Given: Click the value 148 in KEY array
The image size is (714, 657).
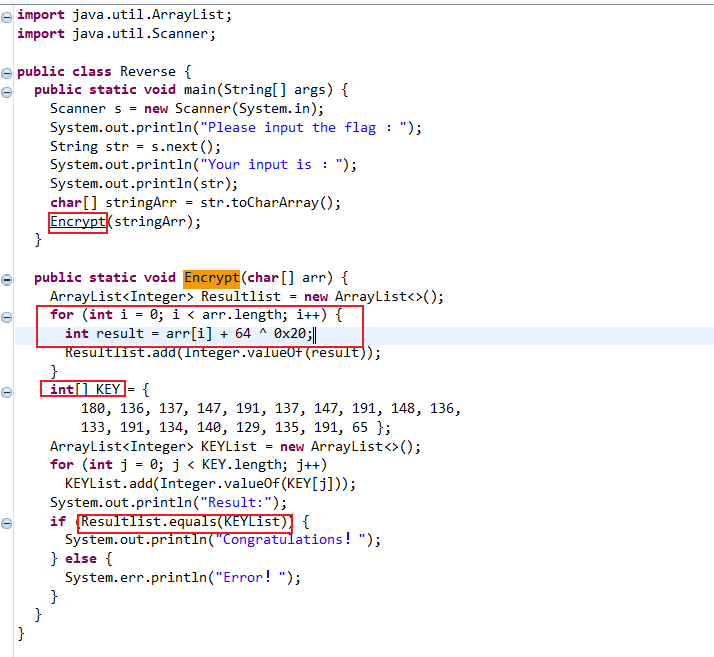Looking at the screenshot, I should coord(403,408).
